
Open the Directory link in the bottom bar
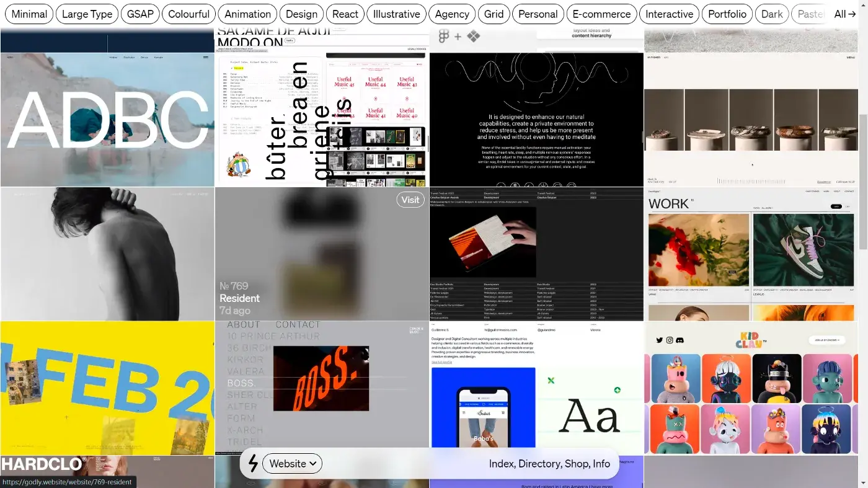[x=540, y=464]
